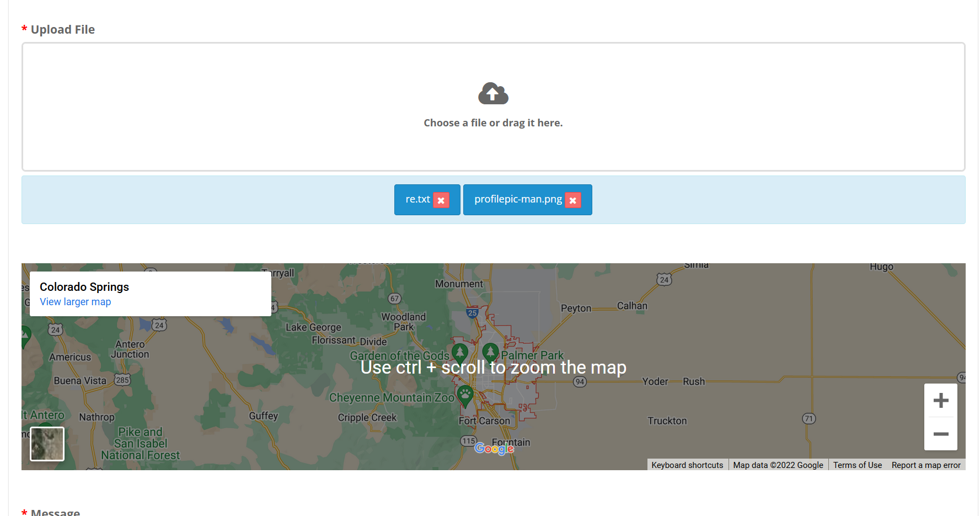Screen dimensions: 980x516
Task: Click the Choose a file drop area text
Action: pyautogui.click(x=493, y=123)
